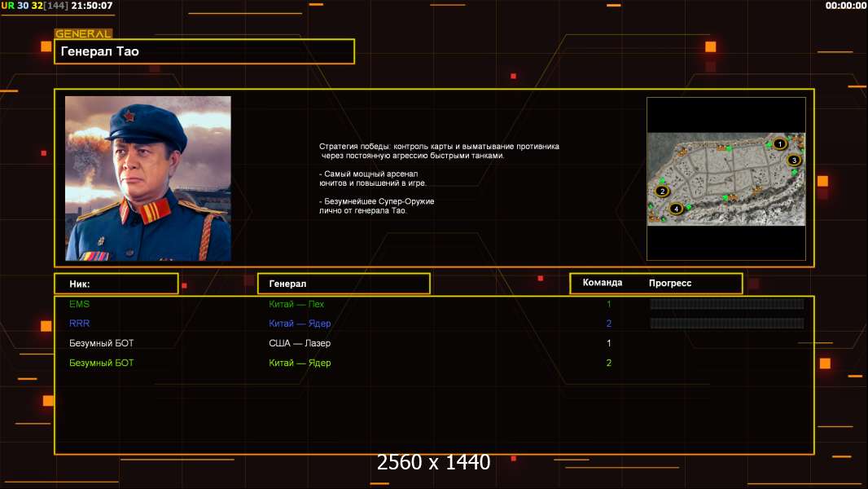This screenshot has height=489, width=868.
Task: Click the Генерал column header
Action: click(344, 284)
